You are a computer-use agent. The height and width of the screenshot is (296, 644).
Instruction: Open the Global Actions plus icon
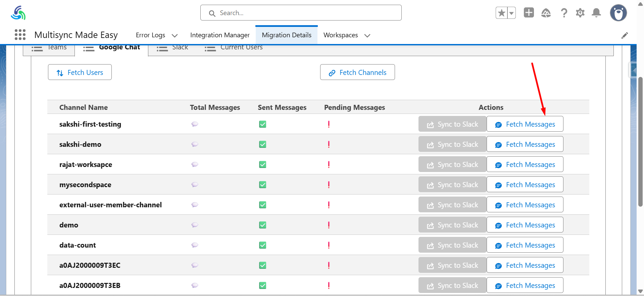[x=529, y=13]
